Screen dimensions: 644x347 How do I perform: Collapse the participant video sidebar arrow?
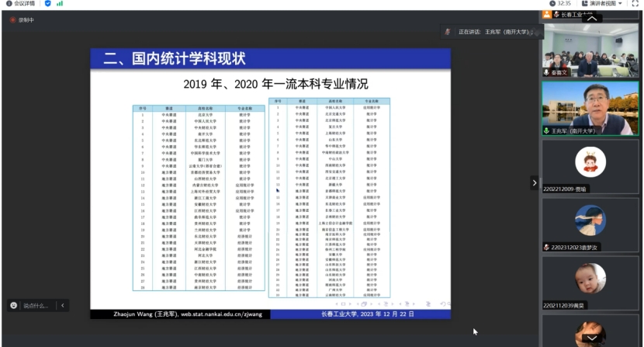(534, 183)
